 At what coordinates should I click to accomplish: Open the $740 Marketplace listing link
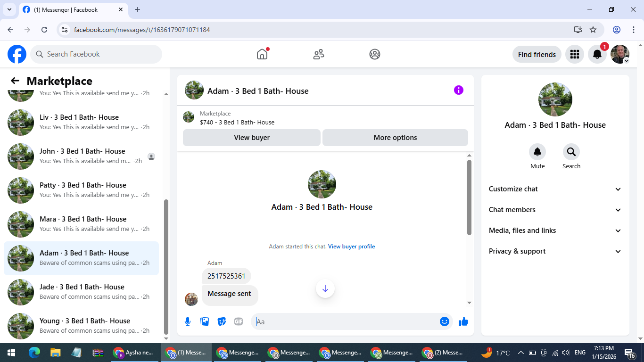[237, 123]
